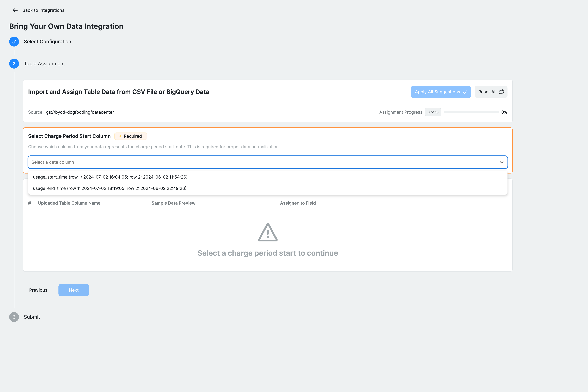
Task: Click the 0 of 16 progress badge
Action: tap(433, 112)
